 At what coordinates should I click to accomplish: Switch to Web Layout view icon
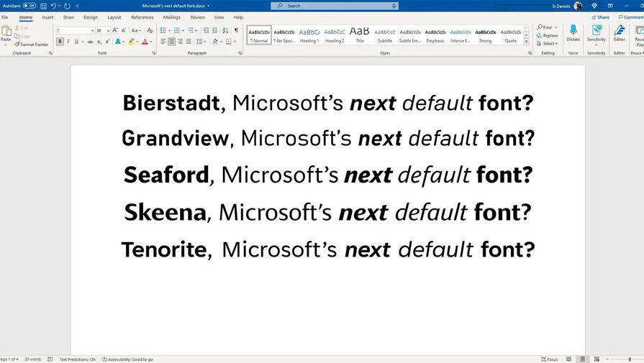point(597,359)
